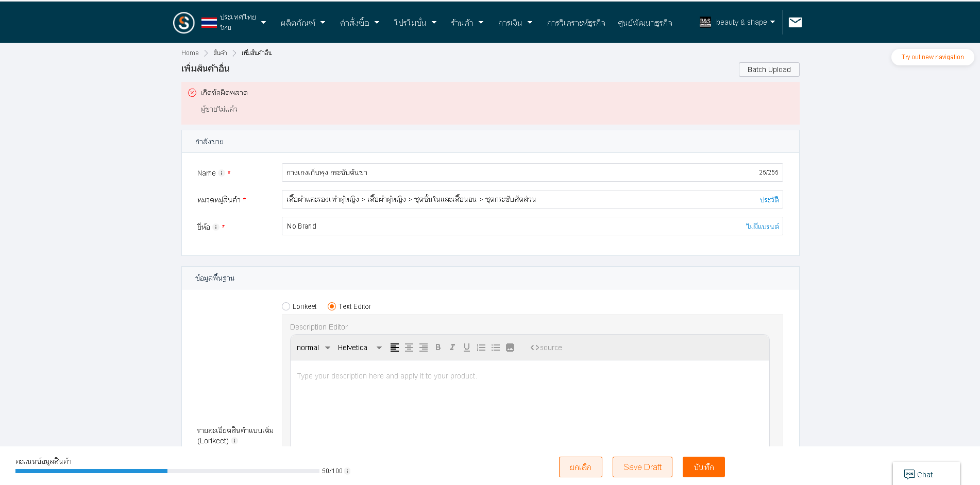
Task: Click the 50/100 score value
Action: 332,471
